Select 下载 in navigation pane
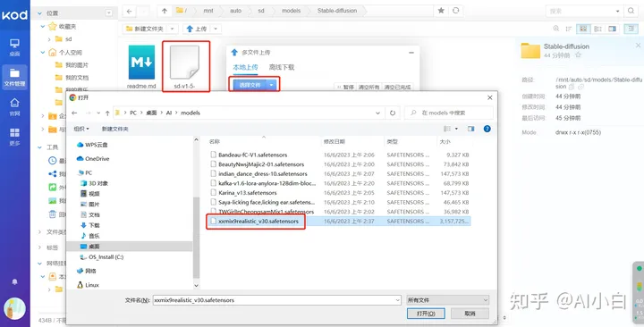The image size is (644, 327). pos(94,225)
